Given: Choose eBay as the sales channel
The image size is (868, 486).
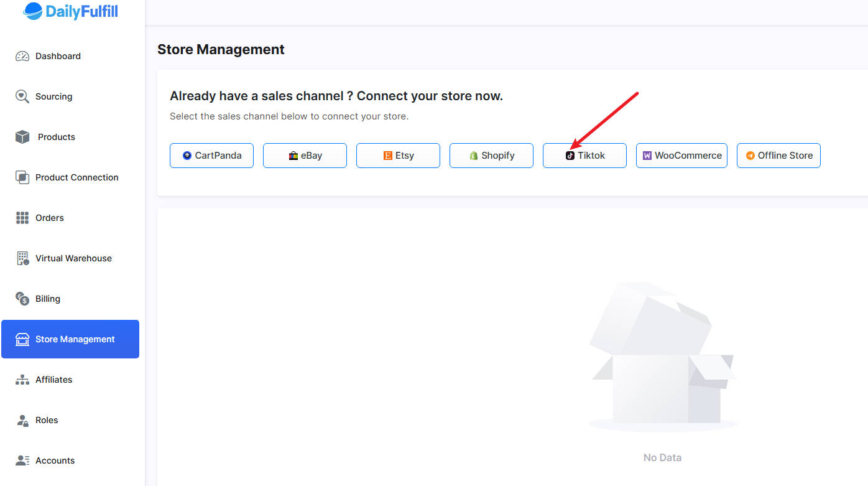Looking at the screenshot, I should coord(305,156).
